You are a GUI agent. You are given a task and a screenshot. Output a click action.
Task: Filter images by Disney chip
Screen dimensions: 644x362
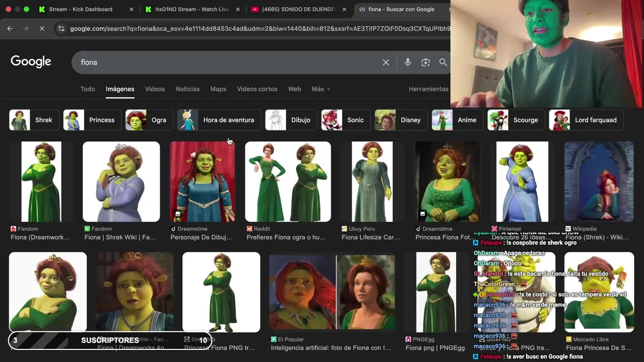point(401,120)
